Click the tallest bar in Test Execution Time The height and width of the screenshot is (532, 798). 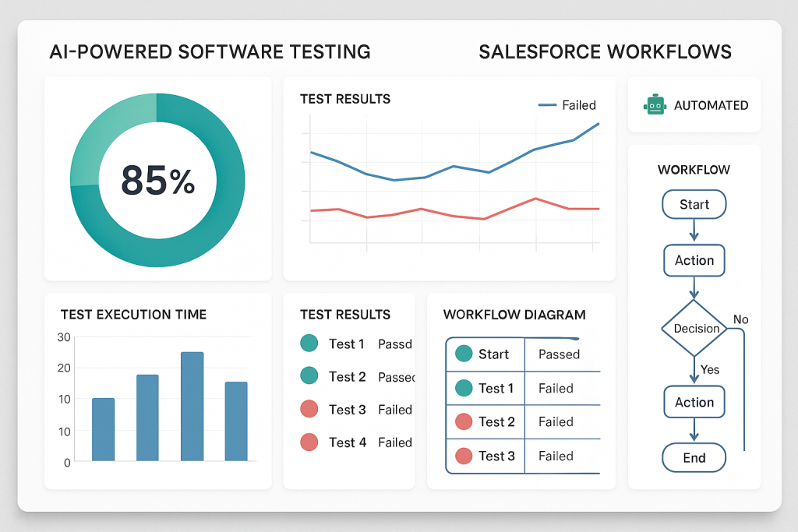coord(192,407)
